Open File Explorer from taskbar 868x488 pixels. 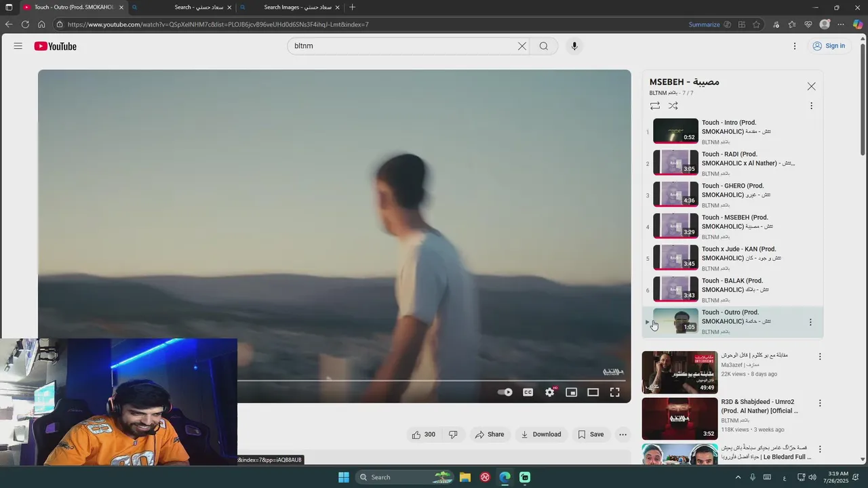(465, 477)
